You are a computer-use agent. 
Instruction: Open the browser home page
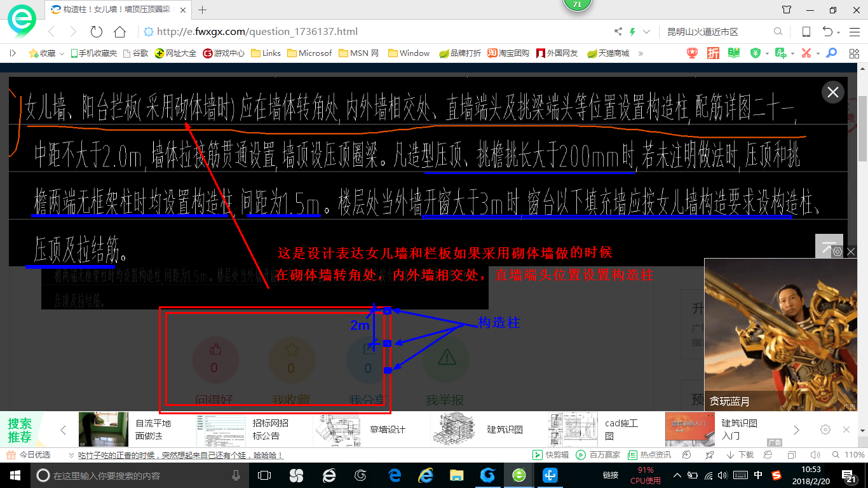point(119,32)
